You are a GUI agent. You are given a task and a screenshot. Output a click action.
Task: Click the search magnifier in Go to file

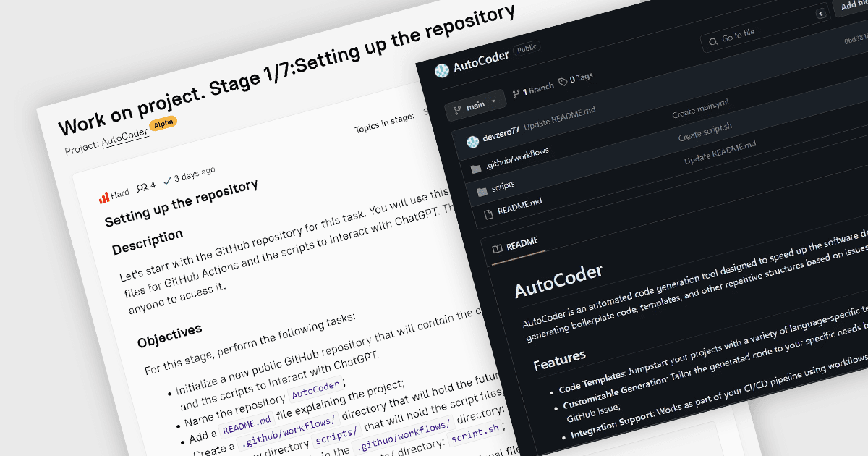pyautogui.click(x=714, y=41)
